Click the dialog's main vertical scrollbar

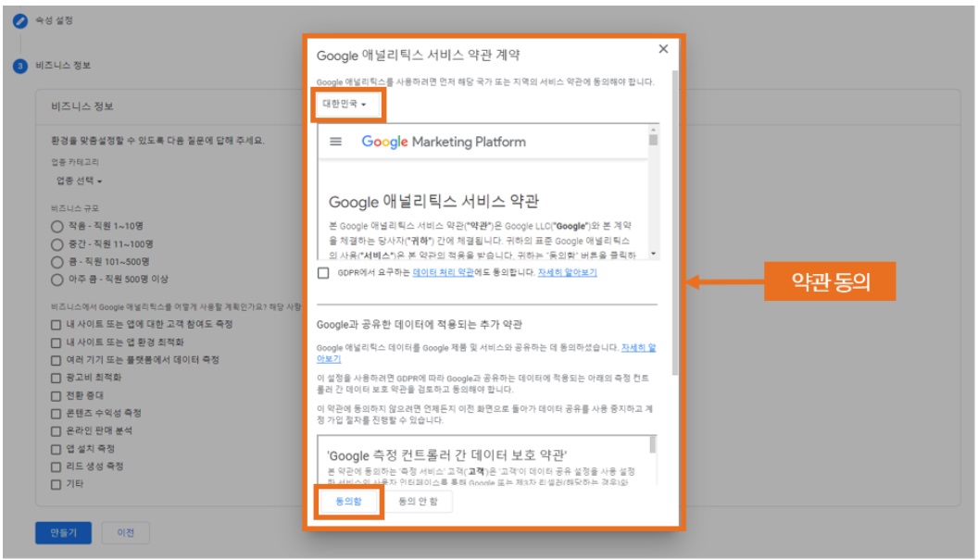coord(675,222)
